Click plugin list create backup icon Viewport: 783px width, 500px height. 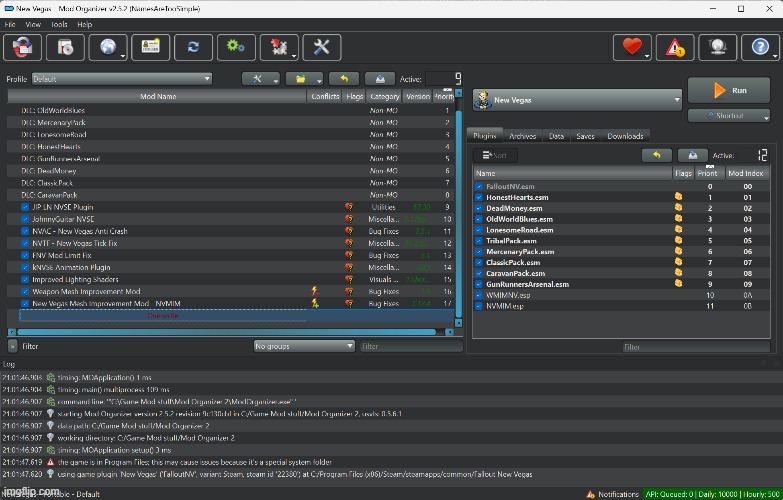(x=693, y=155)
